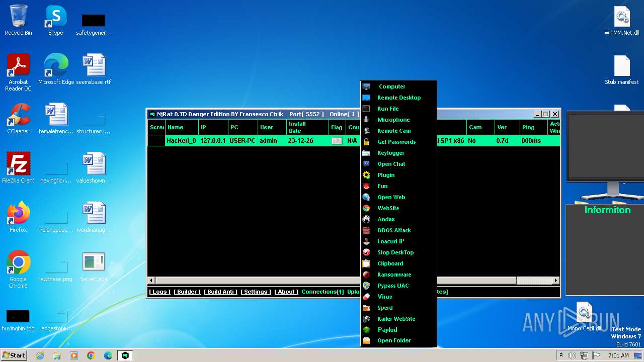Viewport: 644px width, 362px height.
Task: Click the 000ms ping value
Action: [531, 141]
